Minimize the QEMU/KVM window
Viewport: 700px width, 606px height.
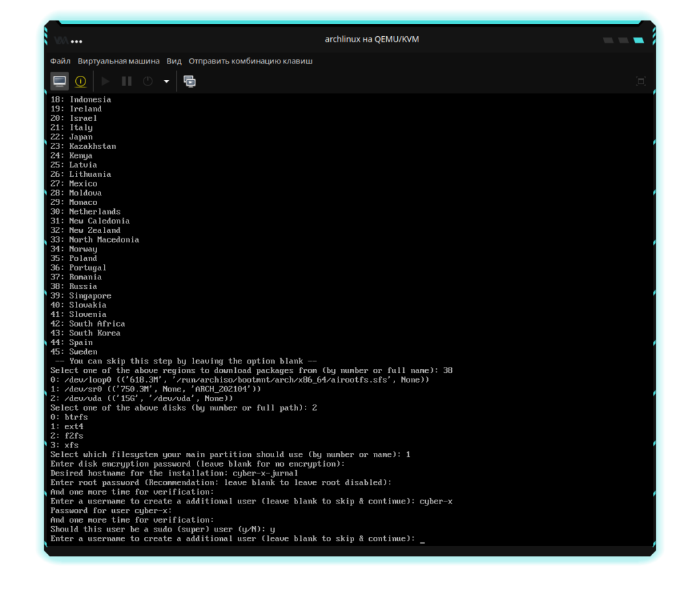pyautogui.click(x=608, y=40)
